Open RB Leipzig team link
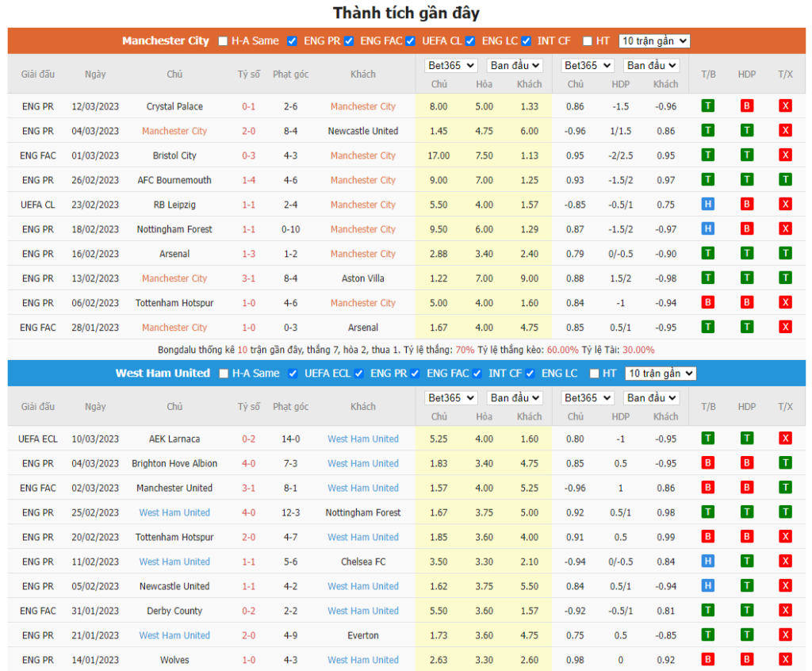812x671 pixels. click(174, 205)
